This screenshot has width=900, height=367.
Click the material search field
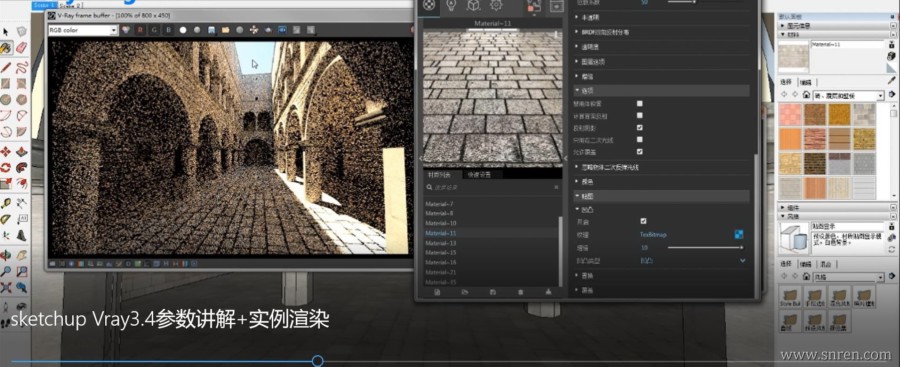492,187
